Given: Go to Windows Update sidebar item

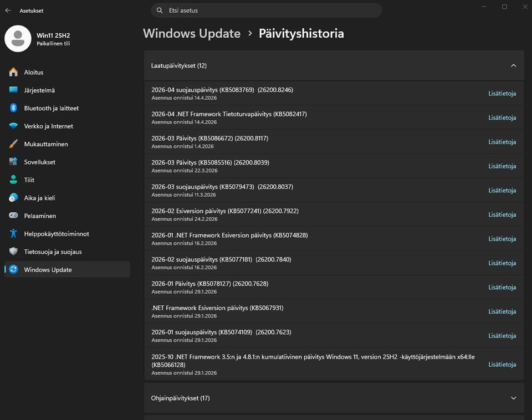Looking at the screenshot, I should pos(48,270).
